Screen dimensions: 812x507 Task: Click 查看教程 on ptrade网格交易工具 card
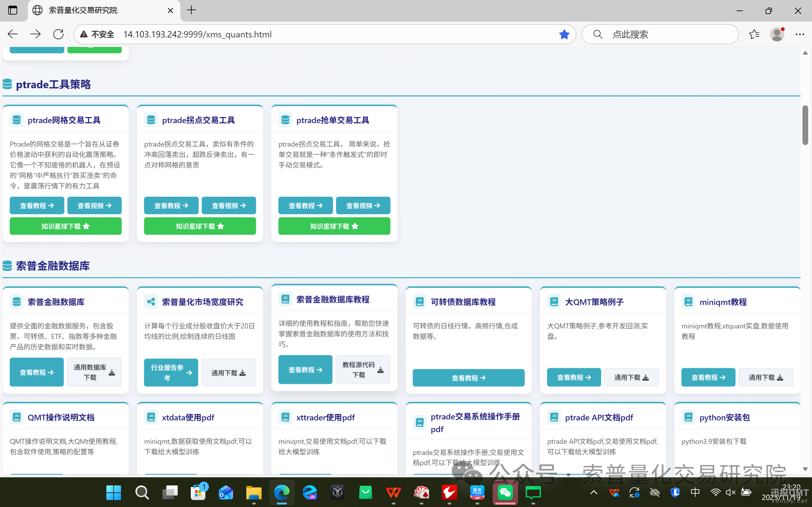pos(37,205)
